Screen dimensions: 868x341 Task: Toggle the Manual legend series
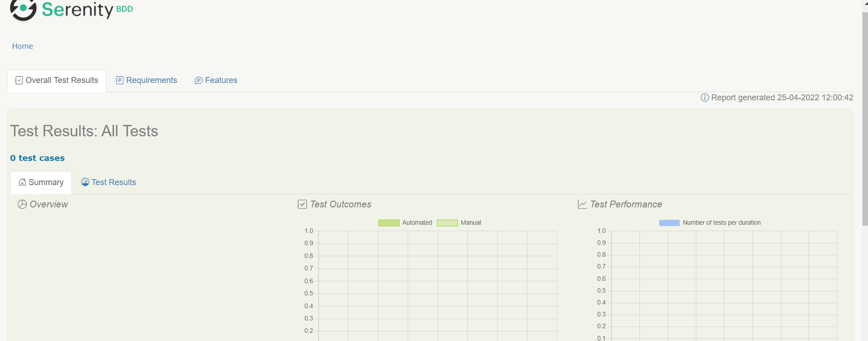459,223
